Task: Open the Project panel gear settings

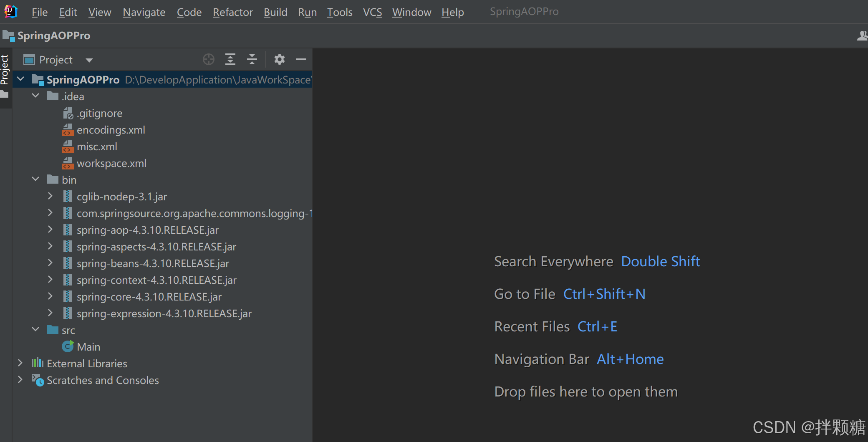Action: click(280, 60)
